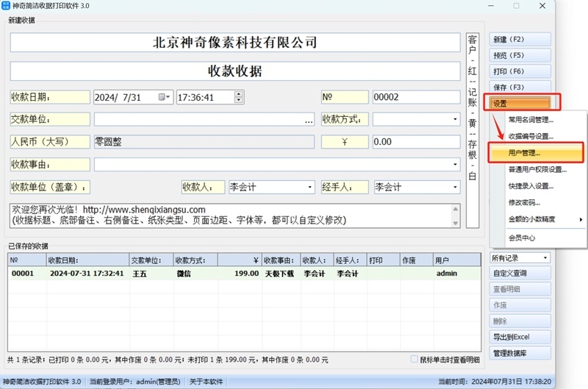Click the 收款方式 column header
This screenshot has height=389, width=588.
196,260
